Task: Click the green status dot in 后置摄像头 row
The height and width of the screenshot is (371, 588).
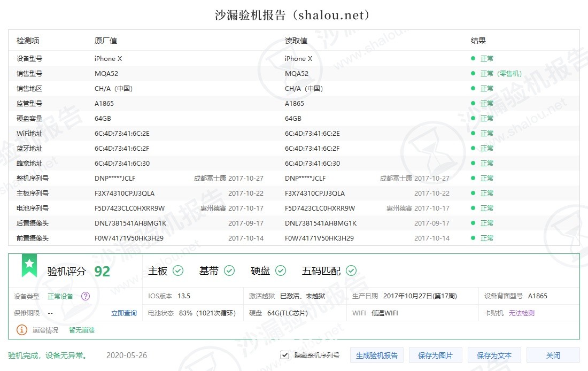Action: pyautogui.click(x=473, y=223)
